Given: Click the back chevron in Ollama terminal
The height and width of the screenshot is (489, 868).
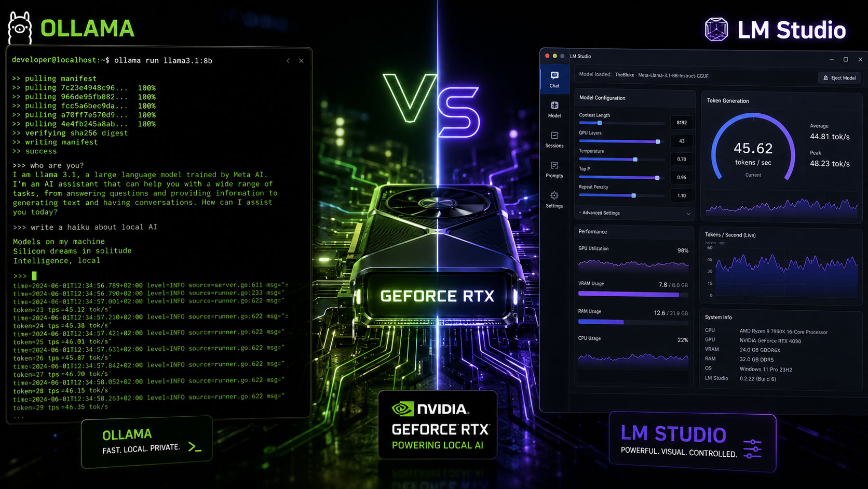Looking at the screenshot, I should [x=288, y=61].
